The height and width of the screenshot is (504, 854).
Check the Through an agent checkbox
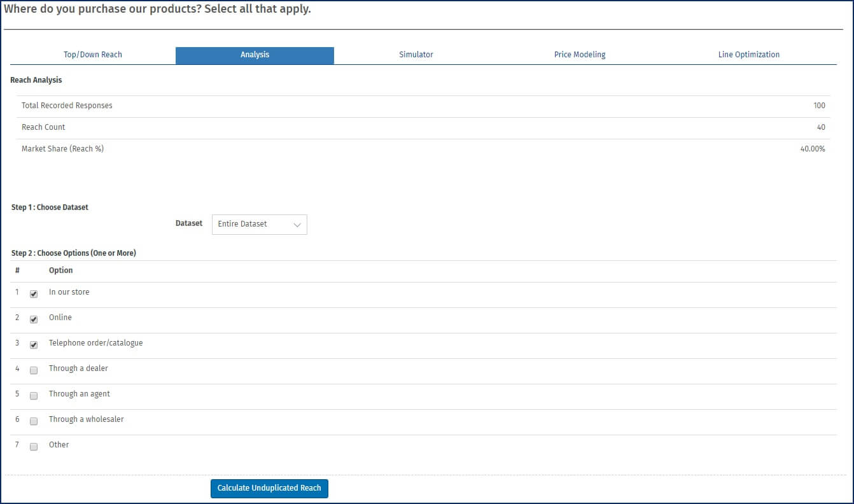(34, 396)
